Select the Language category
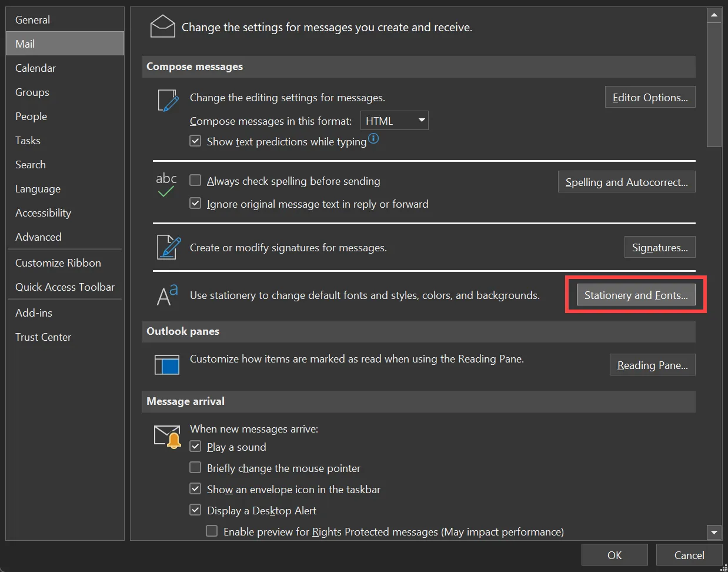728x572 pixels. tap(65, 188)
